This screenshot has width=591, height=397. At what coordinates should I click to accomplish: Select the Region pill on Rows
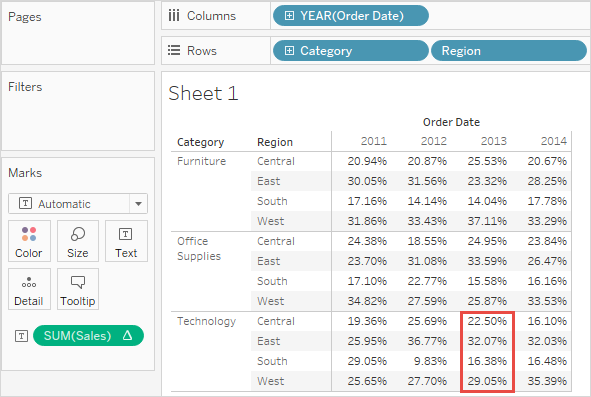pos(509,51)
